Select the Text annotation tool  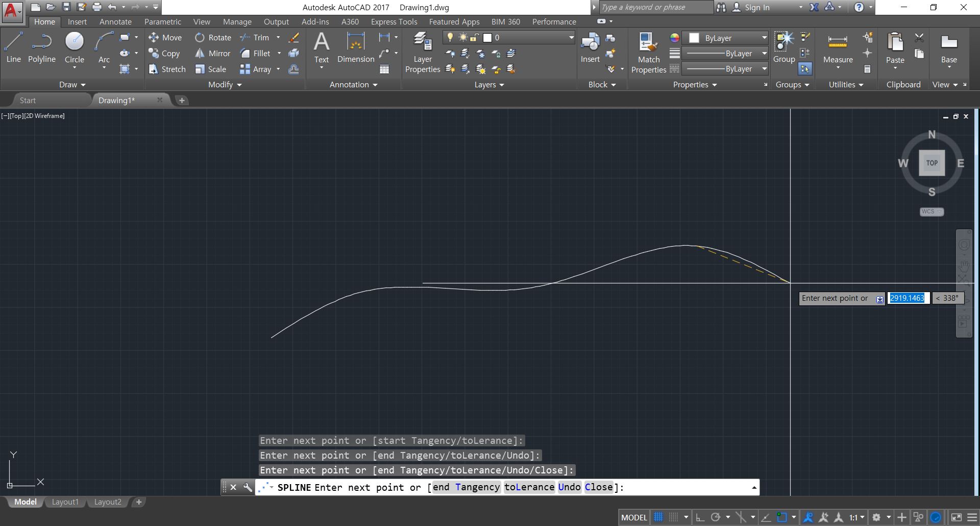click(321, 48)
